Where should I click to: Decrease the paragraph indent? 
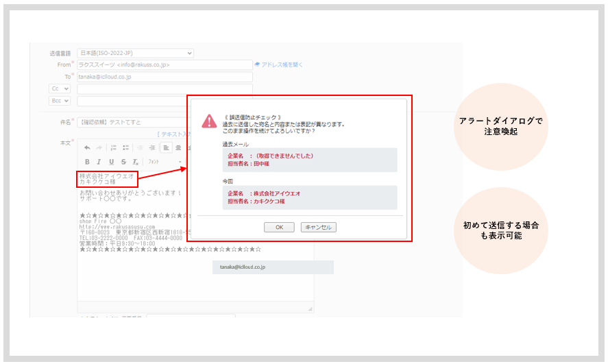140,147
